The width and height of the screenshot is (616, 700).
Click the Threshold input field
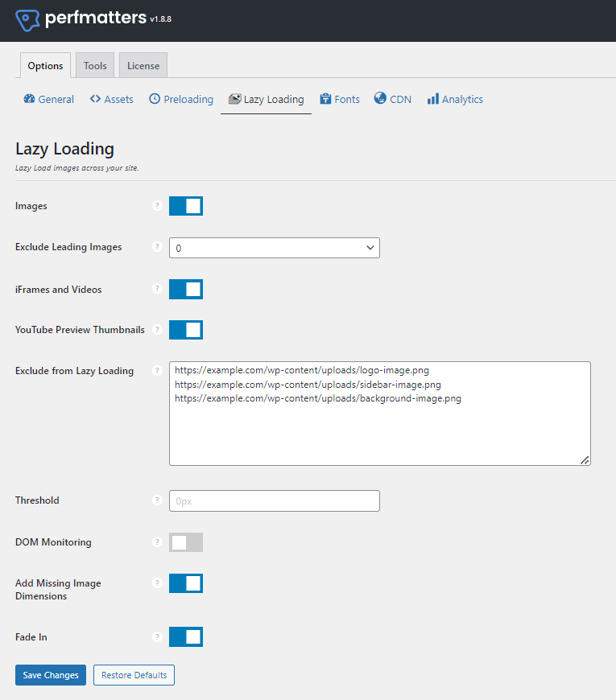[x=275, y=501]
